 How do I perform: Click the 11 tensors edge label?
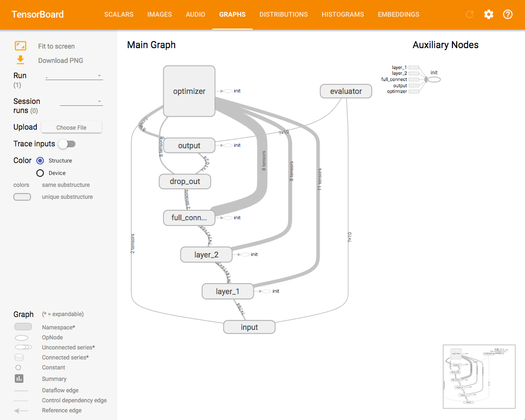coord(319,180)
